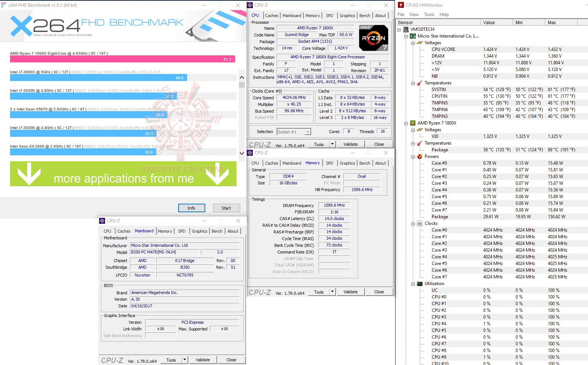Screen dimensions: 588x365
Task: Click the Ryzen 7 processor logo in CPU-Z
Action: (x=373, y=38)
